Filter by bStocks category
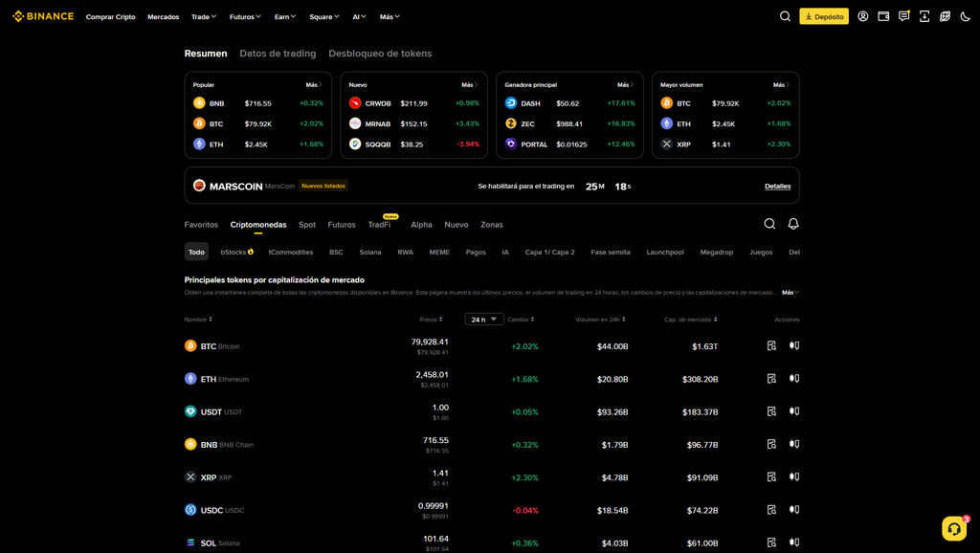Image resolution: width=980 pixels, height=553 pixels. click(237, 252)
